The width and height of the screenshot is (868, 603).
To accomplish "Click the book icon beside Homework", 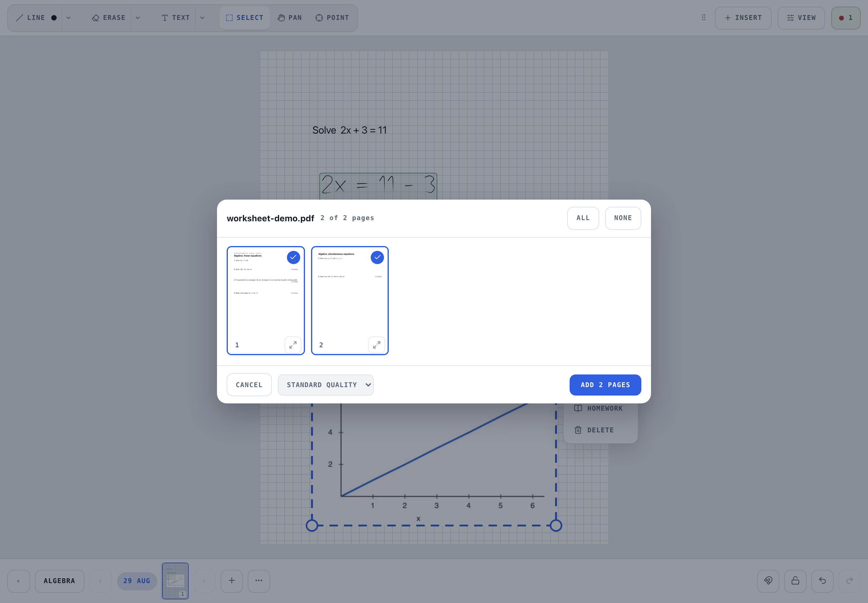I will pos(578,409).
